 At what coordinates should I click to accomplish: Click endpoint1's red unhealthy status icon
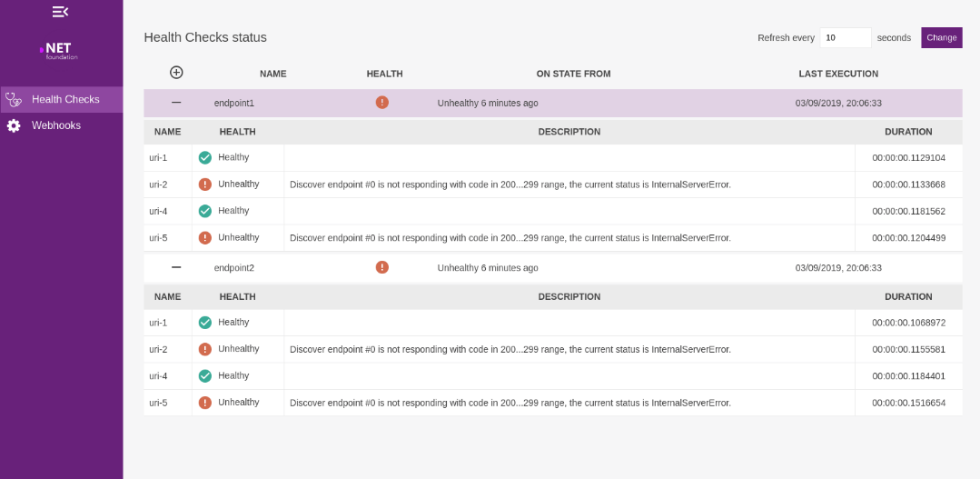click(x=382, y=103)
